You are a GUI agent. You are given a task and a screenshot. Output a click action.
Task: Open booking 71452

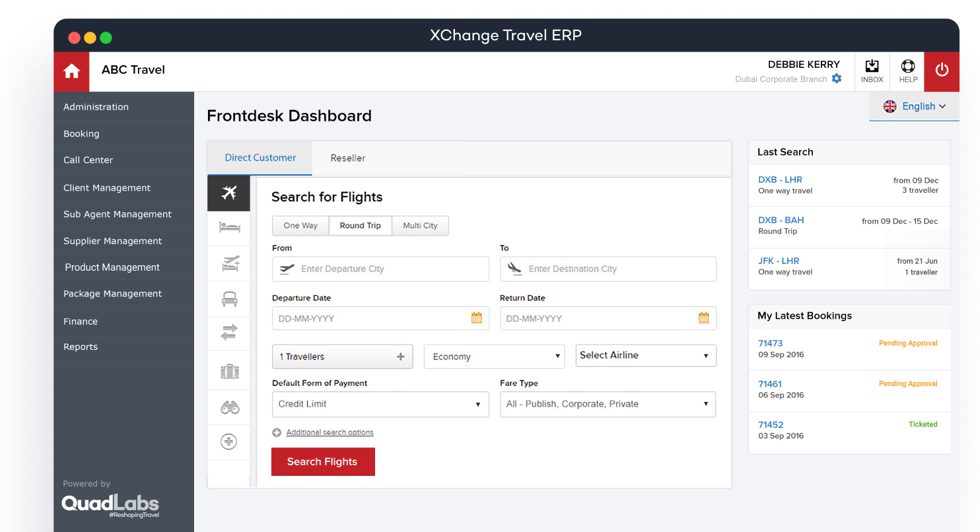coord(770,425)
